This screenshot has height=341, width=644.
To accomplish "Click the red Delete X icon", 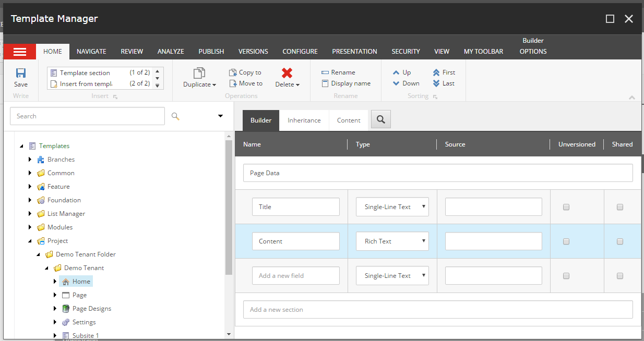I will (287, 73).
